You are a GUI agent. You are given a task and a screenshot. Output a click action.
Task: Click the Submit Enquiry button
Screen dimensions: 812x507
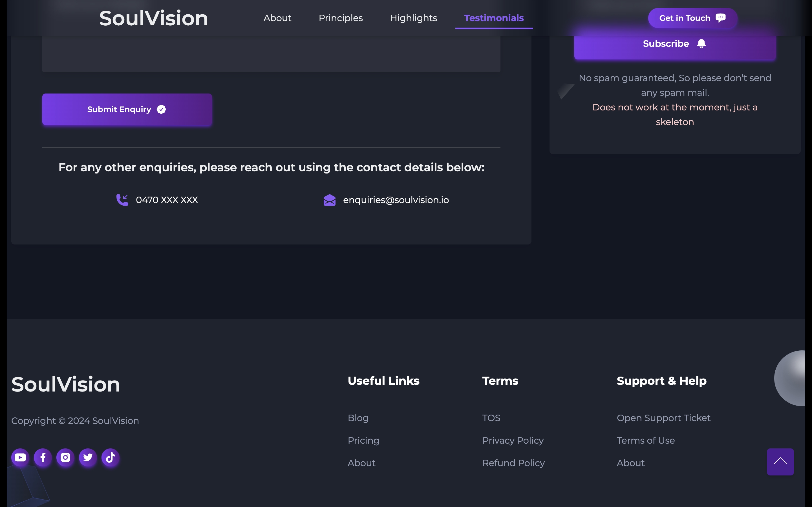click(x=127, y=109)
